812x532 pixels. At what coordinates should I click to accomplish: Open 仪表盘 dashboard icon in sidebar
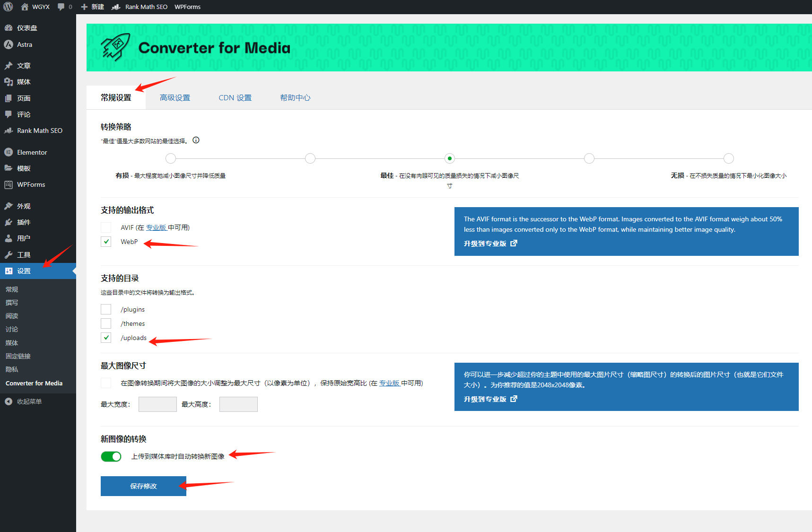point(9,28)
